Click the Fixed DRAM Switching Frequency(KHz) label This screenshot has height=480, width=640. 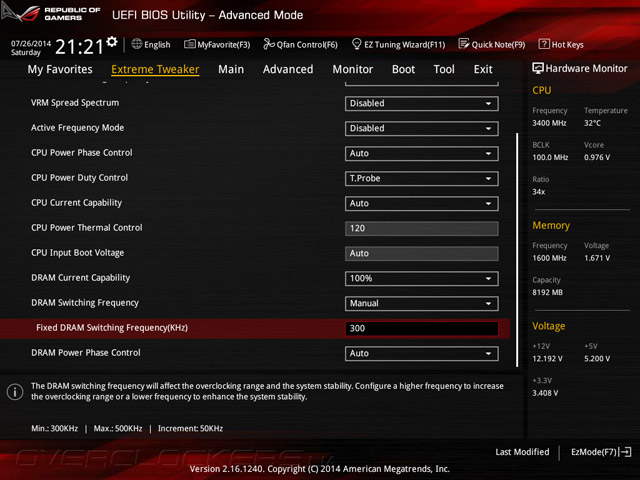(112, 328)
